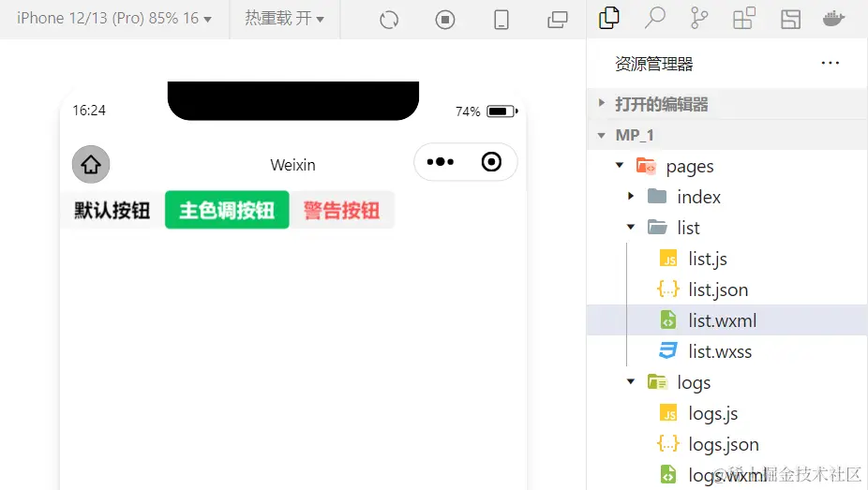Click the index folder icon

(657, 196)
